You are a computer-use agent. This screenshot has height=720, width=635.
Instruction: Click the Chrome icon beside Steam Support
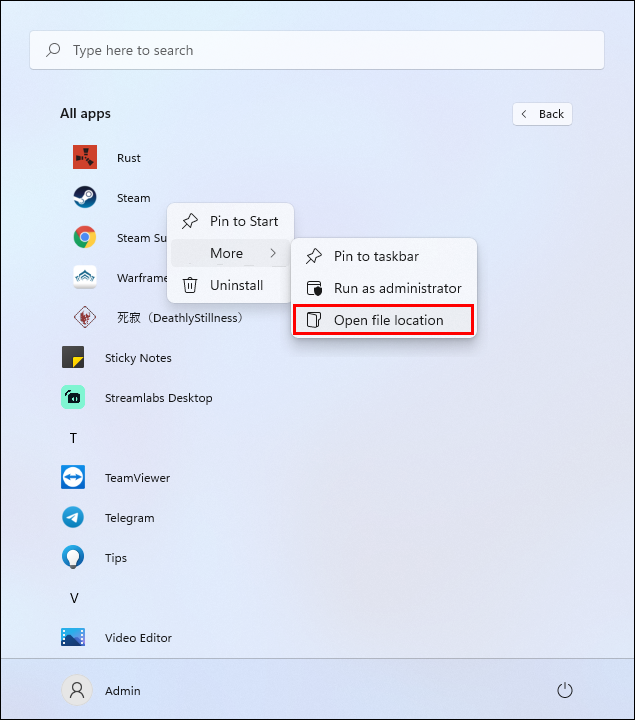pyautogui.click(x=85, y=237)
